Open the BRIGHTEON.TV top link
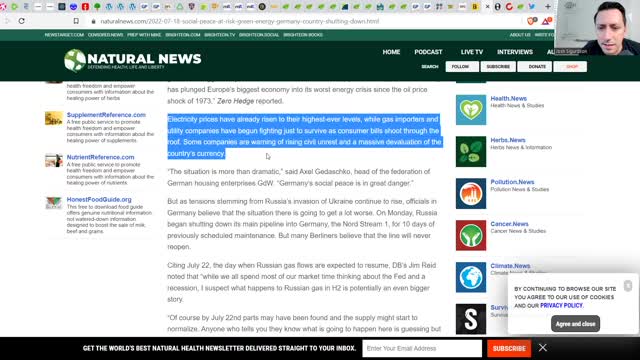640x360 pixels. pos(220,35)
